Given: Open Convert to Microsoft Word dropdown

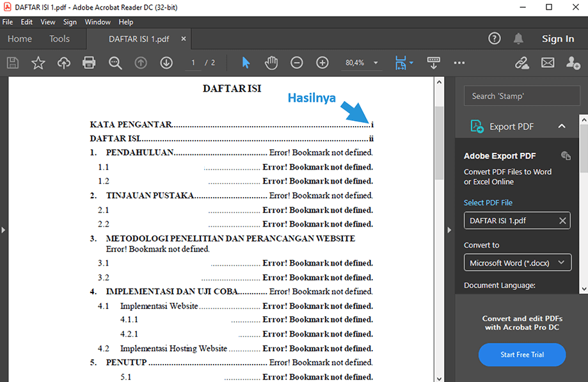Looking at the screenshot, I should [x=518, y=263].
